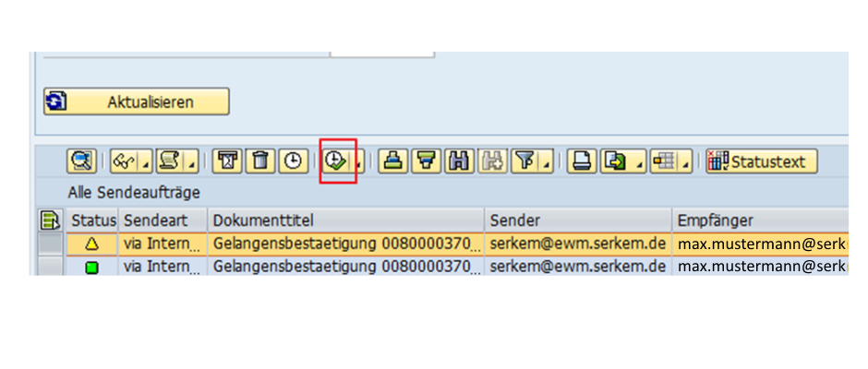Click the glasses display icon

(x=123, y=161)
